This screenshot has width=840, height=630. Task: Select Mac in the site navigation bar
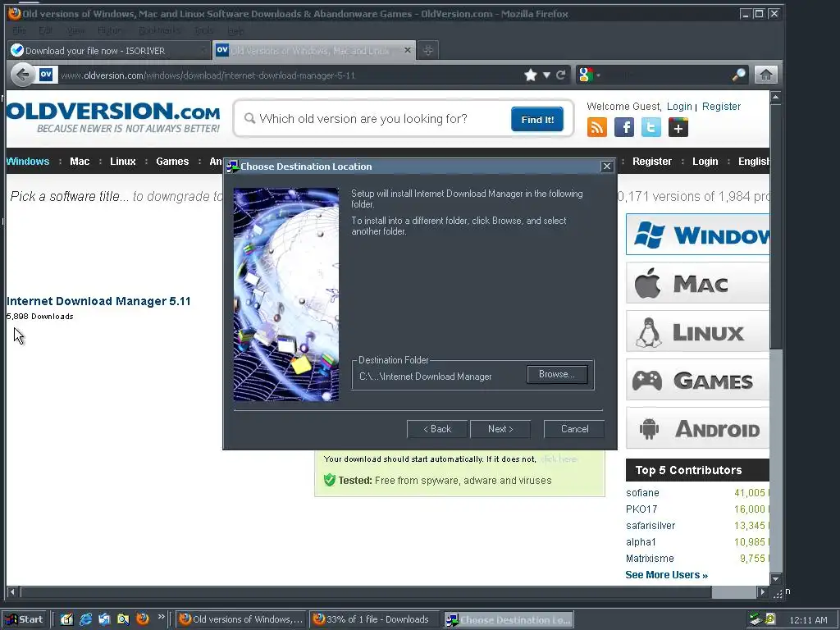[x=80, y=162]
